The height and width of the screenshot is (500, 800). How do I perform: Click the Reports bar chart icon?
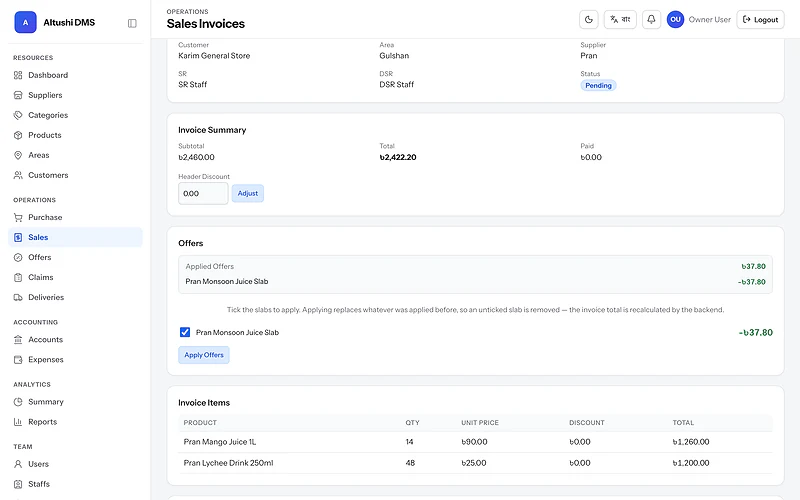(18, 422)
